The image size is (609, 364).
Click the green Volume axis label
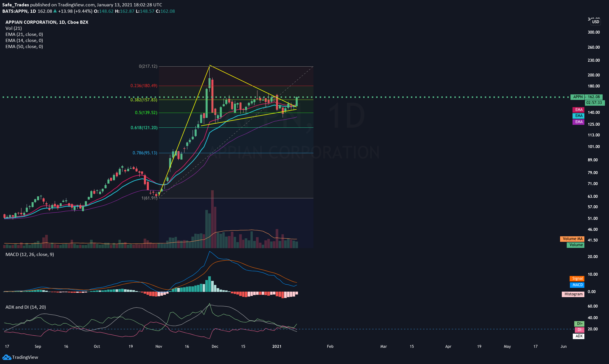pos(576,245)
